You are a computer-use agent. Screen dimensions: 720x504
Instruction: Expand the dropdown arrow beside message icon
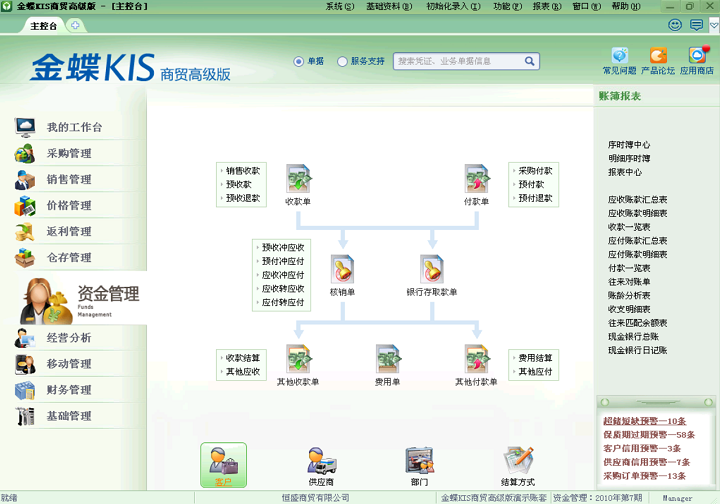coord(712,25)
